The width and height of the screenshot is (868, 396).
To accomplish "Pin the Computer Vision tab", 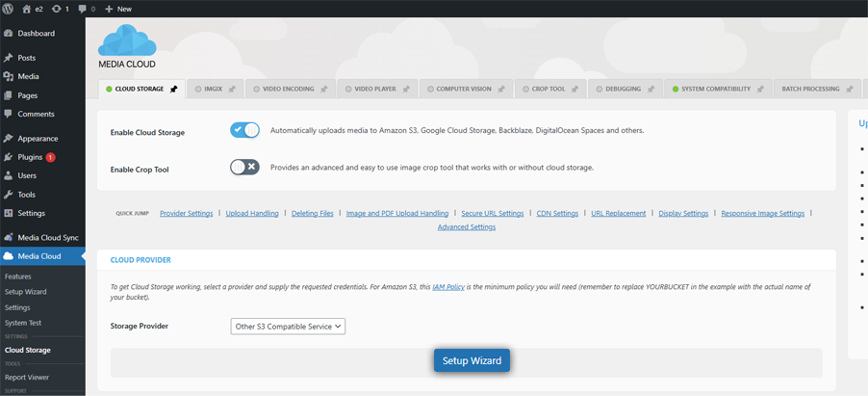I will (x=501, y=89).
